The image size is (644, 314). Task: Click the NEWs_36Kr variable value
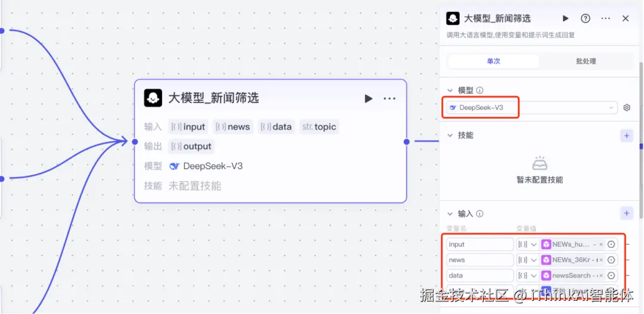coord(572,260)
